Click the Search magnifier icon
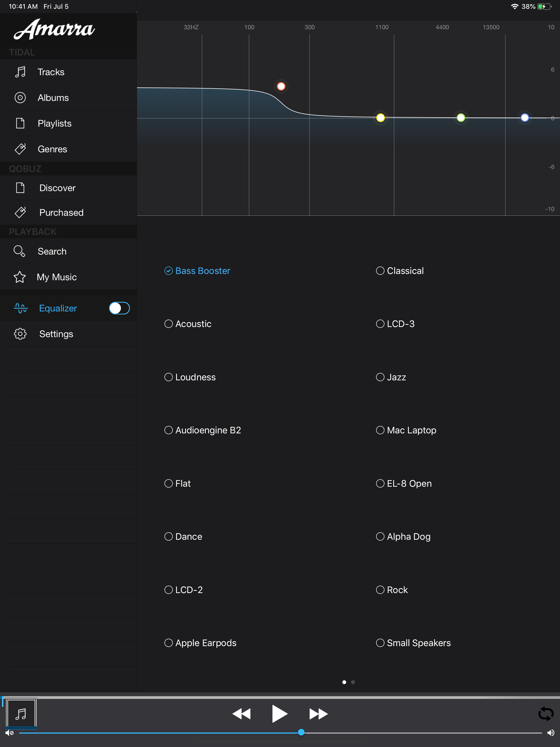The height and width of the screenshot is (747, 560). coord(19,251)
